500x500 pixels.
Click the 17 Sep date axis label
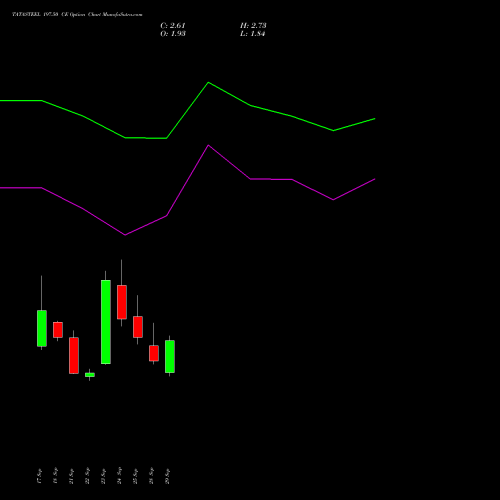tap(39, 476)
